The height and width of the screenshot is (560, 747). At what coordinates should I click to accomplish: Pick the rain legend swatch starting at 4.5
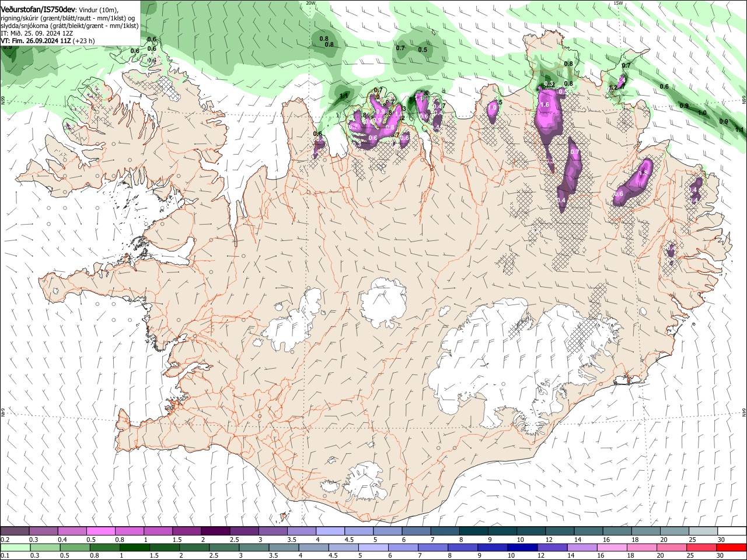click(x=343, y=548)
